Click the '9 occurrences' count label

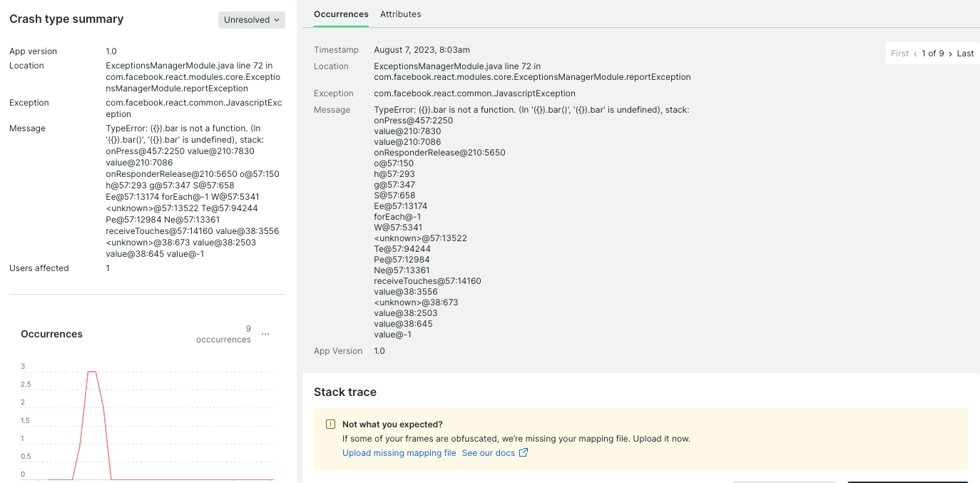click(224, 335)
